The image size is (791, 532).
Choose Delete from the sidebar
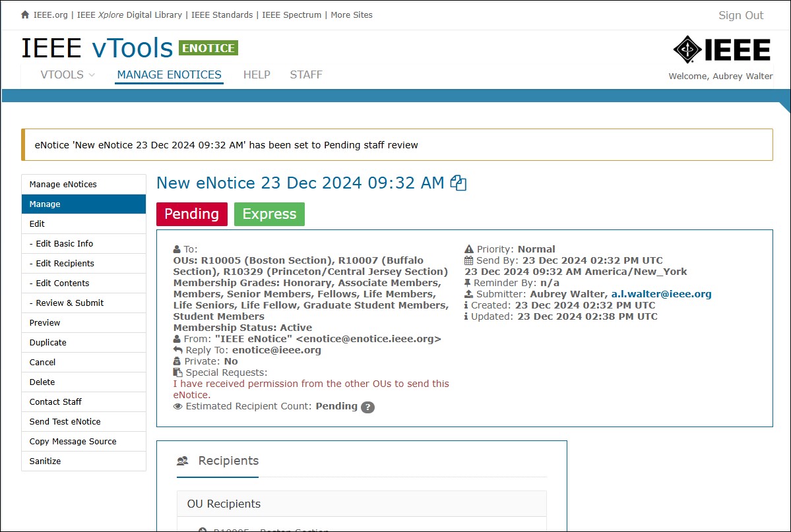(x=84, y=382)
